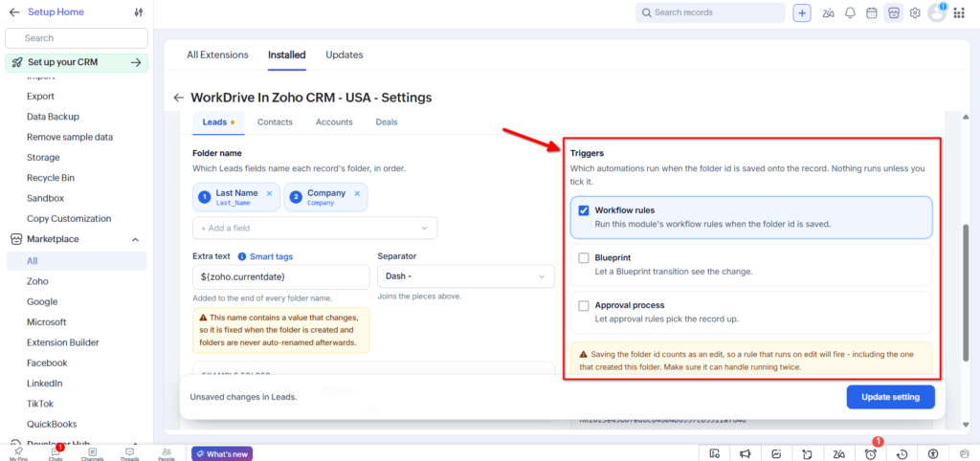Switch to the Deals module tab
The width and height of the screenshot is (980, 461).
(x=387, y=122)
